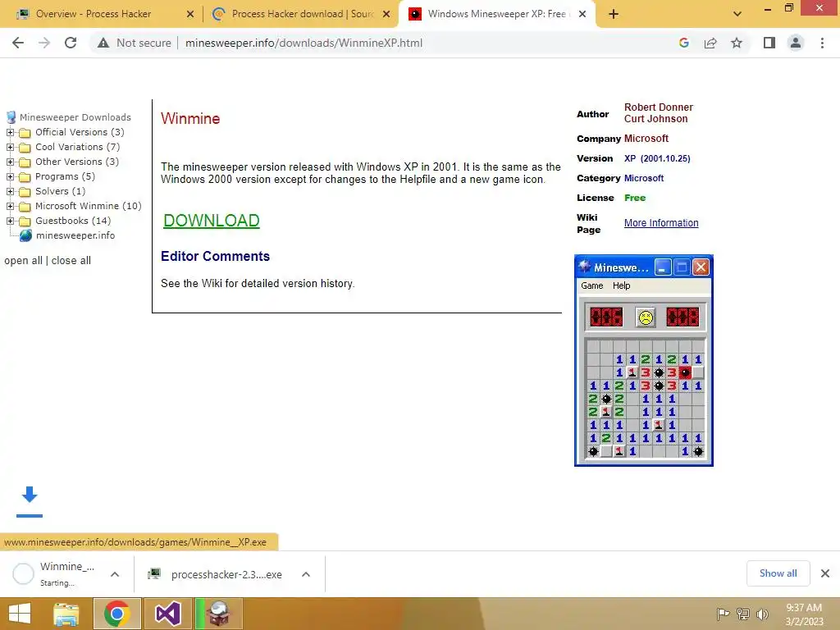Open the tab search dropdown
Image resolution: width=840 pixels, height=630 pixels.
coord(737,14)
